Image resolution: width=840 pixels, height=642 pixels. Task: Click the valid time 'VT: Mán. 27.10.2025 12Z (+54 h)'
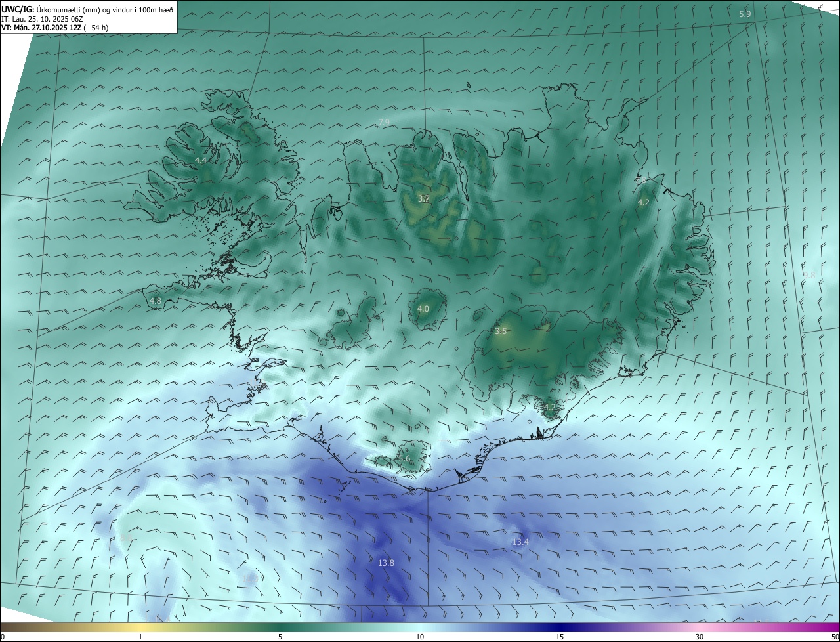pos(55,28)
